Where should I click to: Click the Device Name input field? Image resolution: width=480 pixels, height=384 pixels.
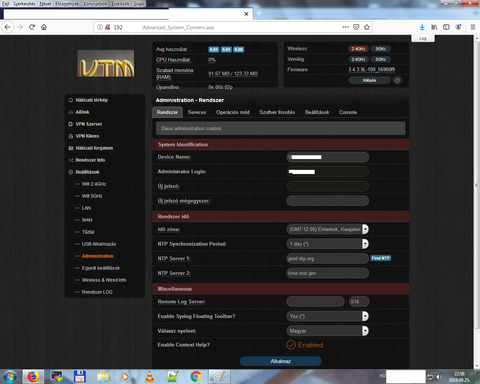[327, 157]
